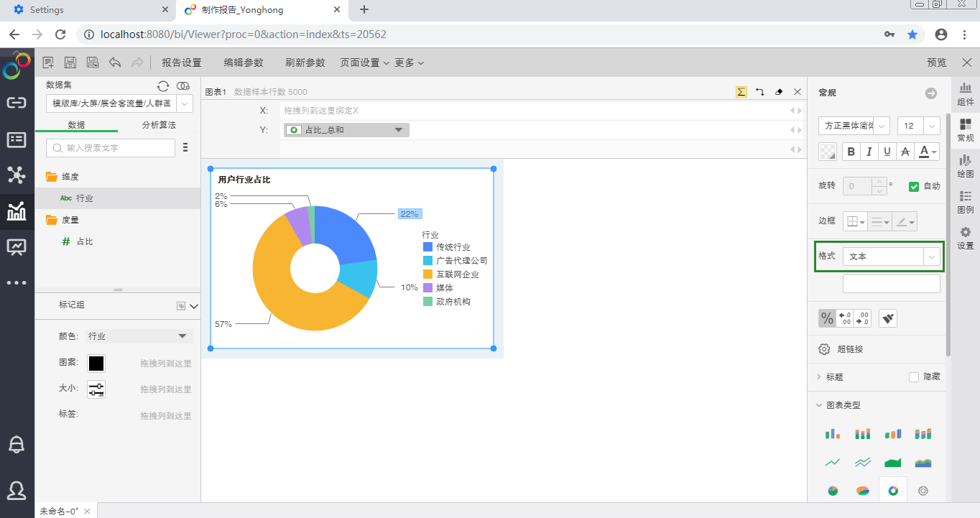980x518 pixels.
Task: Click the percent format icon
Action: point(827,318)
